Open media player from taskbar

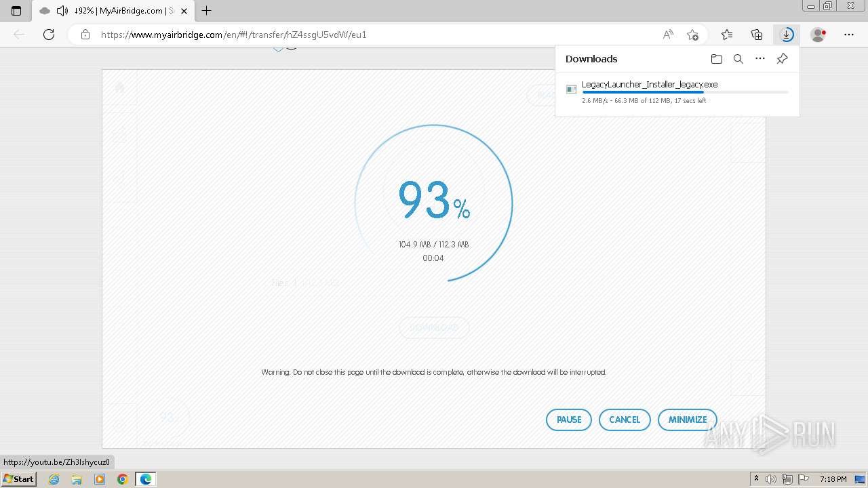(x=100, y=479)
